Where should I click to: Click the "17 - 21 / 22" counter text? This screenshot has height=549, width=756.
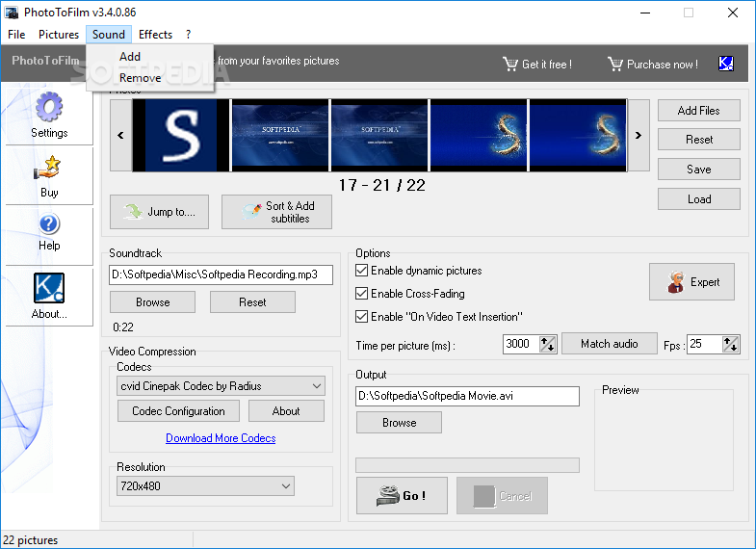382,185
